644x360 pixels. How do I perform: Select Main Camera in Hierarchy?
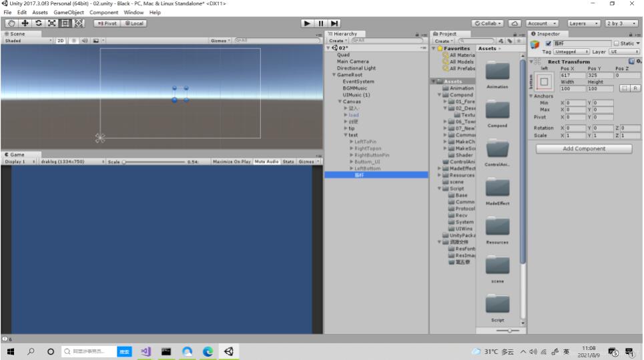(x=353, y=61)
